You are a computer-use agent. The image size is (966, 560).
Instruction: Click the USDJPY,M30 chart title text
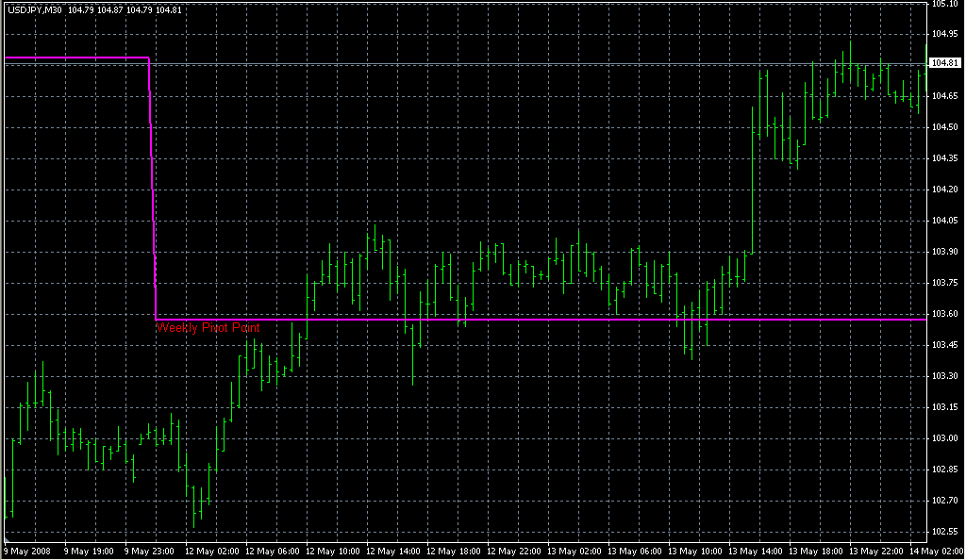tap(35, 9)
